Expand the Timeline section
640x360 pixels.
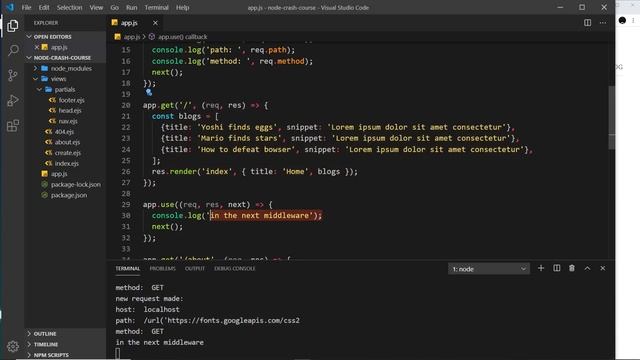tap(45, 344)
